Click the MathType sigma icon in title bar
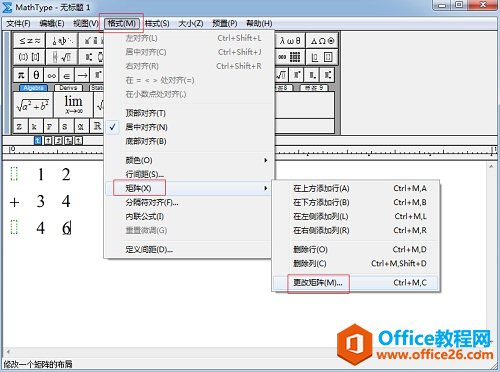The image size is (500, 372). tap(7, 7)
